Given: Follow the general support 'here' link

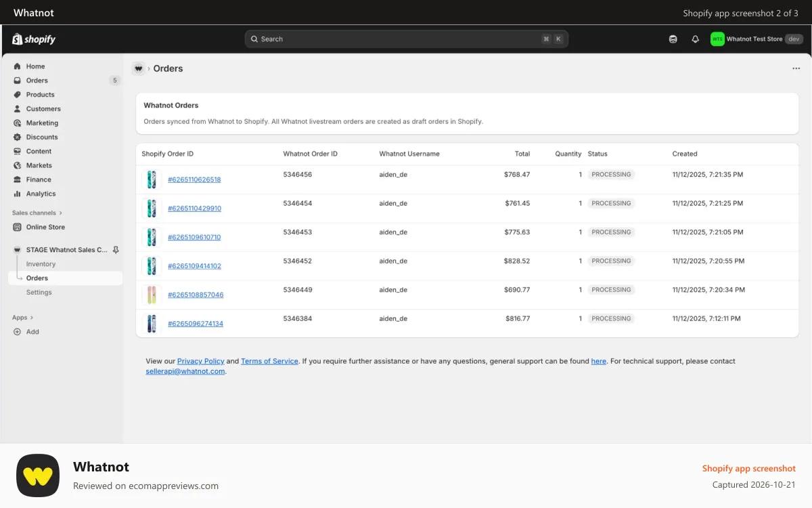Looking at the screenshot, I should pyautogui.click(x=599, y=361).
